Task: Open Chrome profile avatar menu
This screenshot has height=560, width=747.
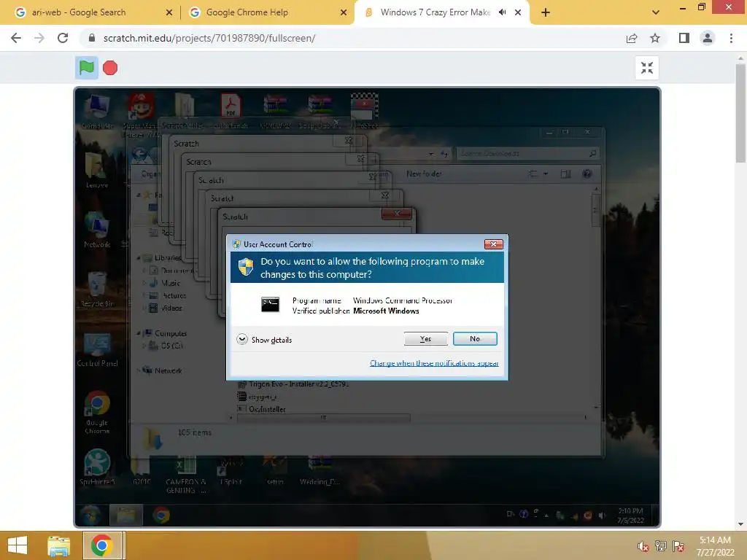Action: (708, 38)
